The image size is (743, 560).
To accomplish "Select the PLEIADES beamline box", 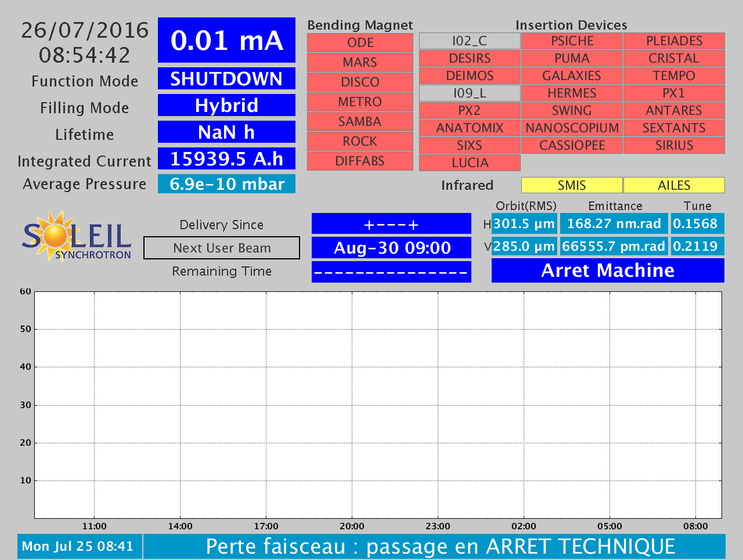I will tap(674, 41).
